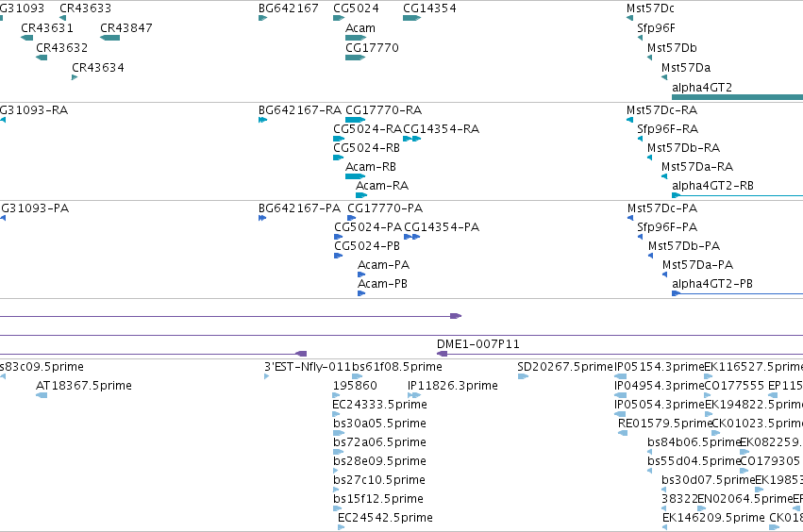
Task: Click the Mst57Db gene label
Action: (x=672, y=47)
